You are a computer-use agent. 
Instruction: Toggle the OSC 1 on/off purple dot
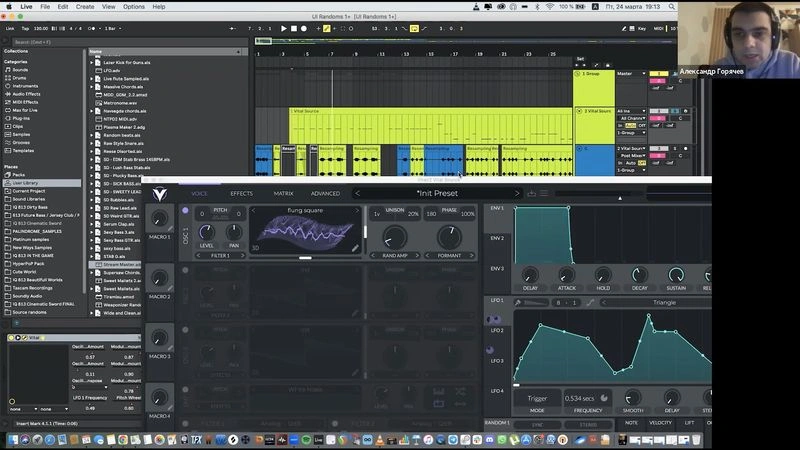pyautogui.click(x=185, y=210)
